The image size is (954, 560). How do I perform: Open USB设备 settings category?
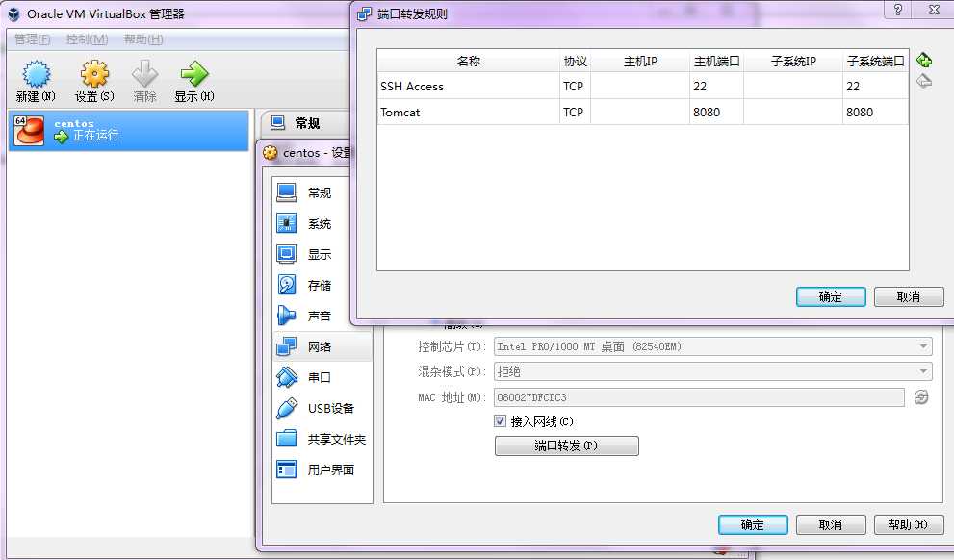click(x=322, y=408)
